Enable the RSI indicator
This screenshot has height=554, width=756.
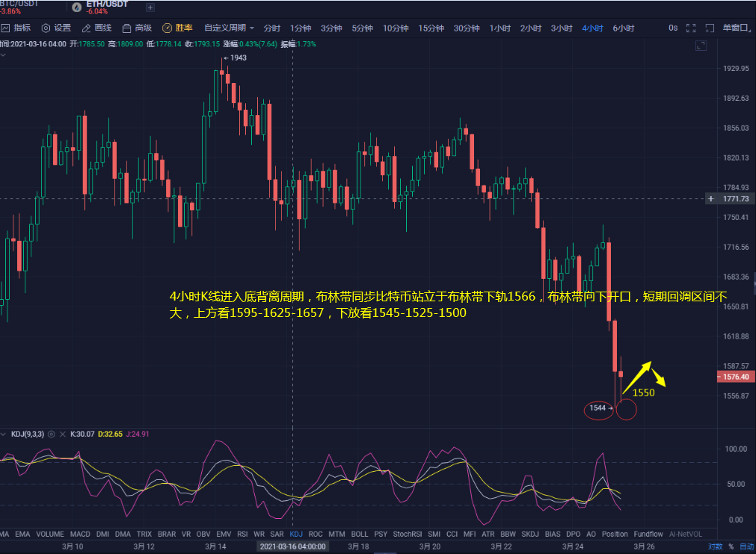click(x=242, y=534)
